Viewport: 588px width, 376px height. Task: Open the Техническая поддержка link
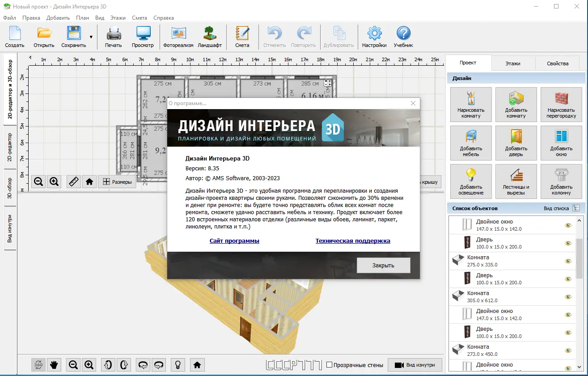coord(352,241)
